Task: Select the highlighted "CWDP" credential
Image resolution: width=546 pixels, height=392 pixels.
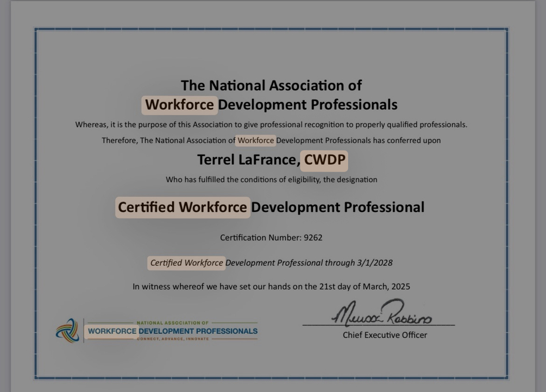Action: [324, 160]
